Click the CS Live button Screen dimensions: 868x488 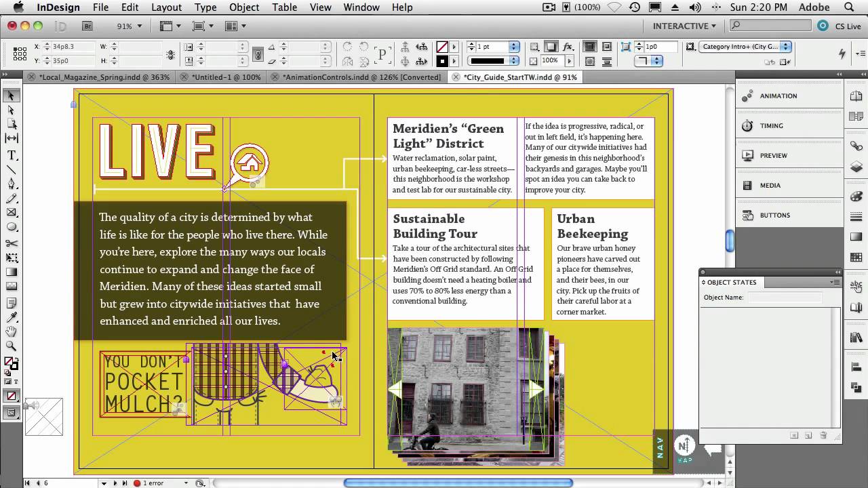(x=840, y=26)
